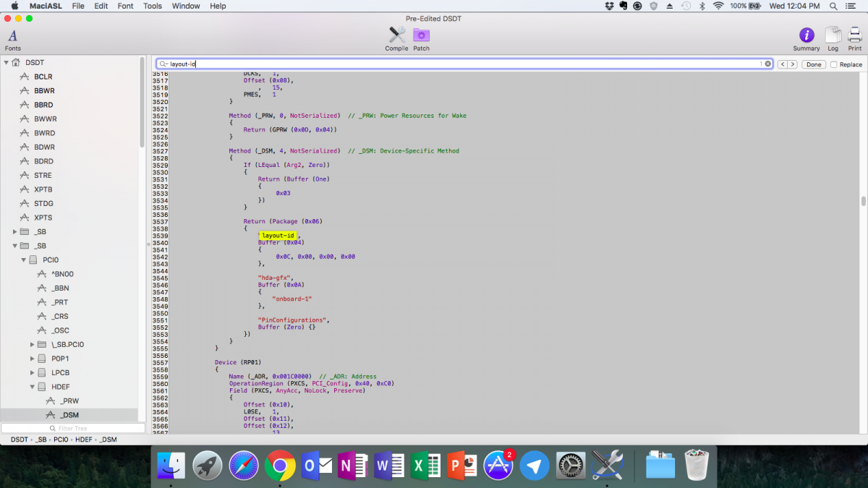Collapse the HDEF device node
Image resolution: width=868 pixels, height=488 pixels.
(x=33, y=387)
